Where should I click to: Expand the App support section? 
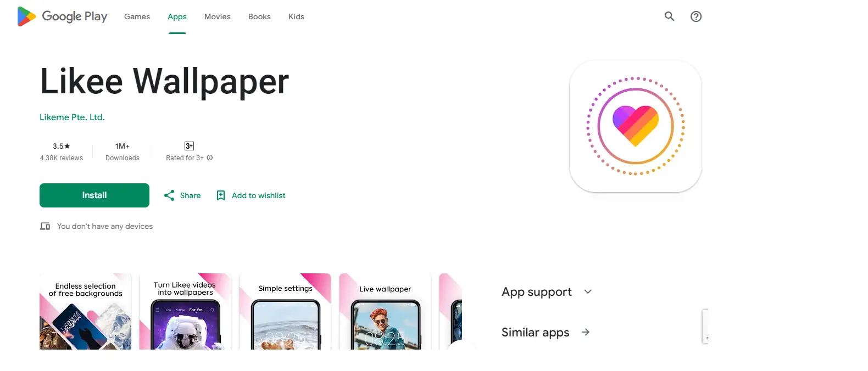[x=588, y=291]
